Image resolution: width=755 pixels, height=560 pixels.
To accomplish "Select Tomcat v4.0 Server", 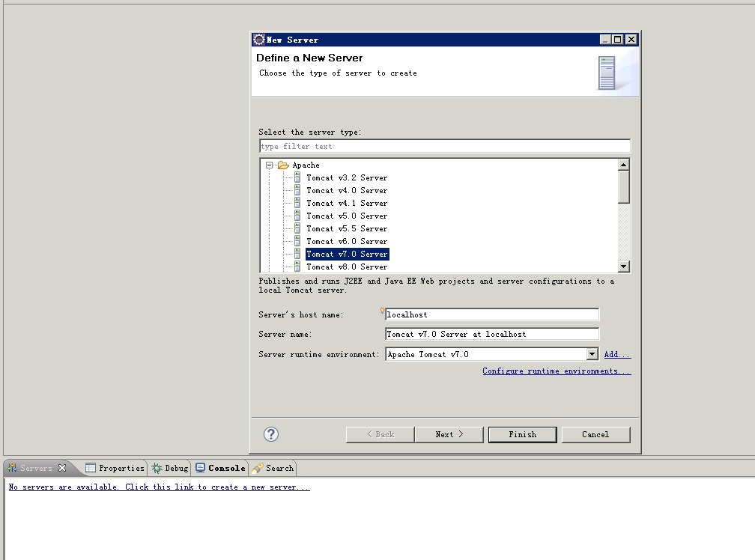I will (347, 190).
